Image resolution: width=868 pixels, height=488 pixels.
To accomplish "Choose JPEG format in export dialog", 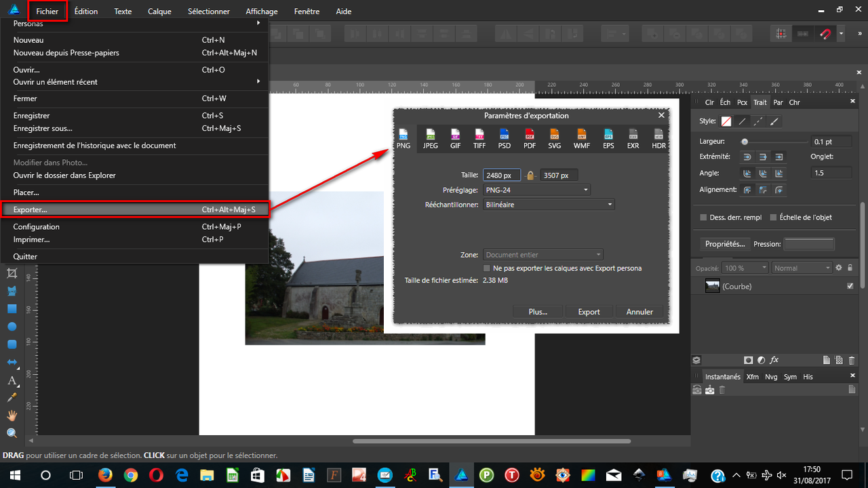I will [x=431, y=139].
